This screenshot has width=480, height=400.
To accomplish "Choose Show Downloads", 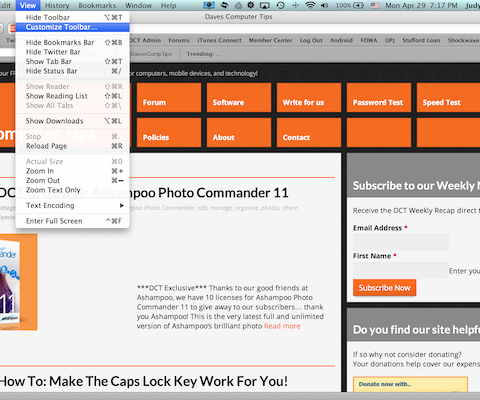I will tap(72, 121).
